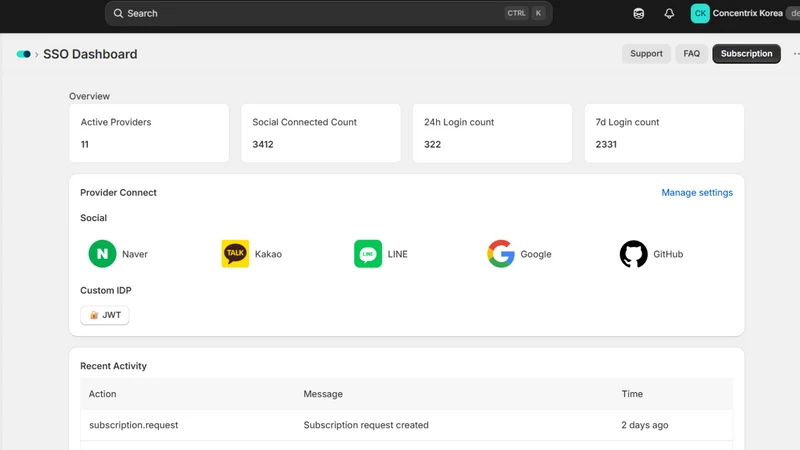Select the Kakao Talk provider icon
The height and width of the screenshot is (450, 800).
point(235,254)
